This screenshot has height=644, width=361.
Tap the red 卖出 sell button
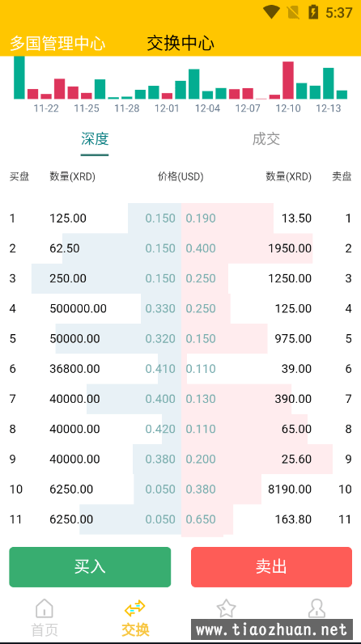[271, 567]
